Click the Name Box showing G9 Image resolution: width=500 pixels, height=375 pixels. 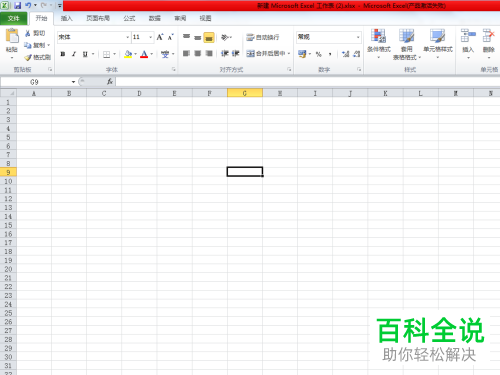pyautogui.click(x=35, y=82)
